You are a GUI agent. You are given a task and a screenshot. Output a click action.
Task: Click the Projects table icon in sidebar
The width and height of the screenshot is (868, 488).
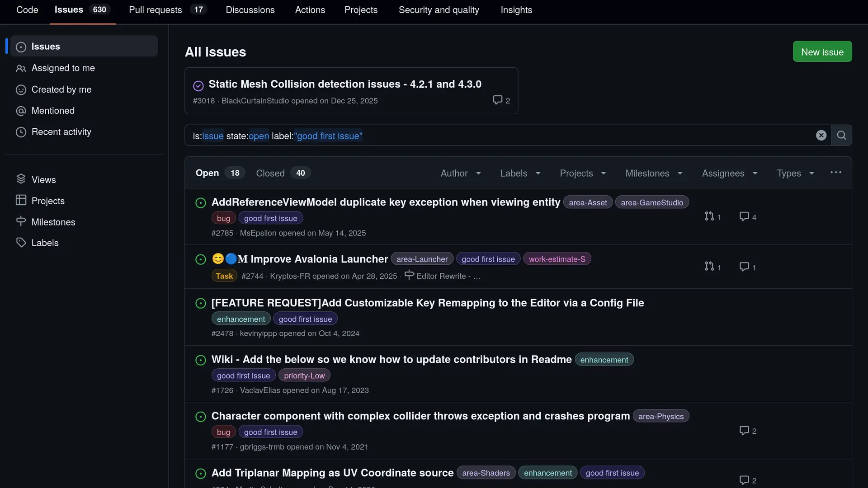pyautogui.click(x=21, y=200)
